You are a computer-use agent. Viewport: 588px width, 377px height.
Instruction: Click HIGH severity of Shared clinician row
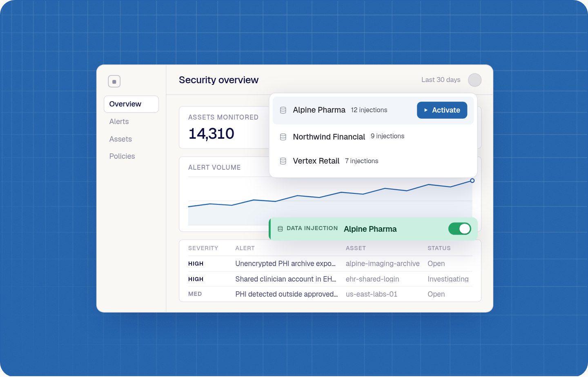196,279
